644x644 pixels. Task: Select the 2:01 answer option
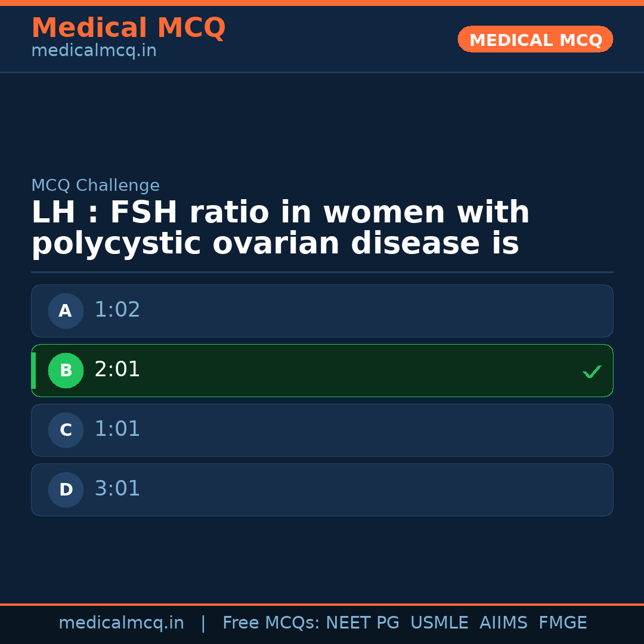[322, 370]
